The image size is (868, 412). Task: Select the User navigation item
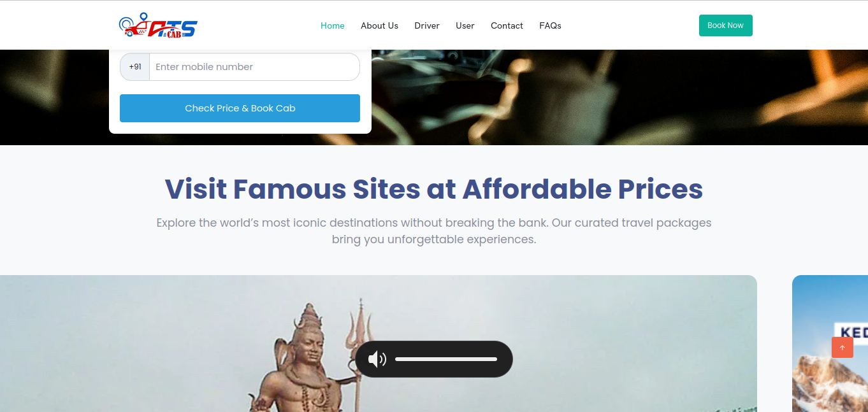coord(465,25)
